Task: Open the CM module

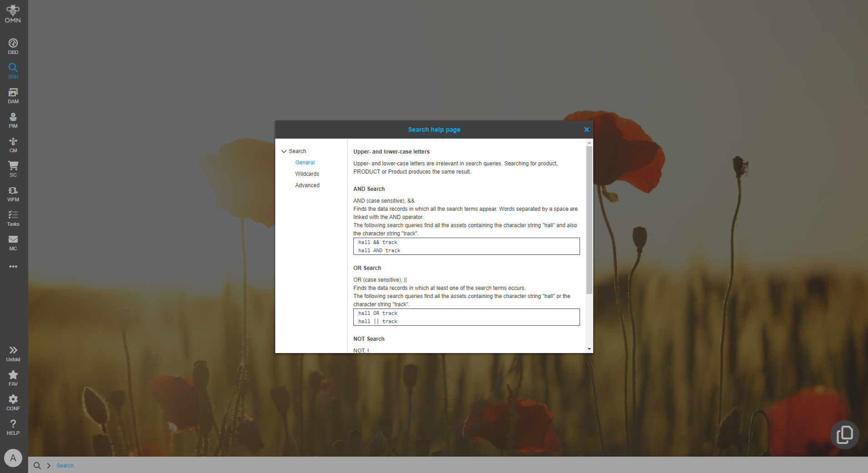Action: 13,144
